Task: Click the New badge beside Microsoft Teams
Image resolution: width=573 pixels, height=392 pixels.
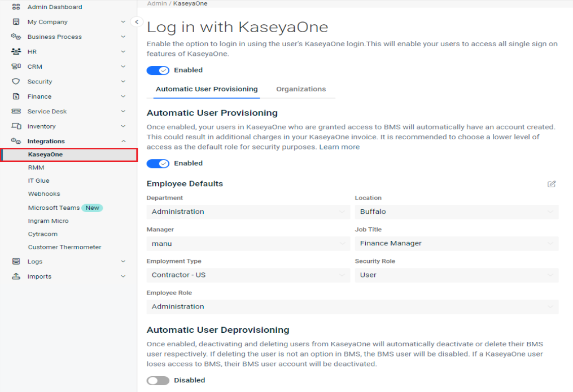Action: click(x=92, y=208)
